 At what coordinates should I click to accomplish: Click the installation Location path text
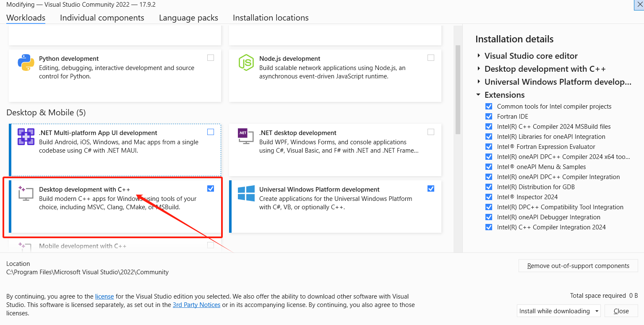87,272
